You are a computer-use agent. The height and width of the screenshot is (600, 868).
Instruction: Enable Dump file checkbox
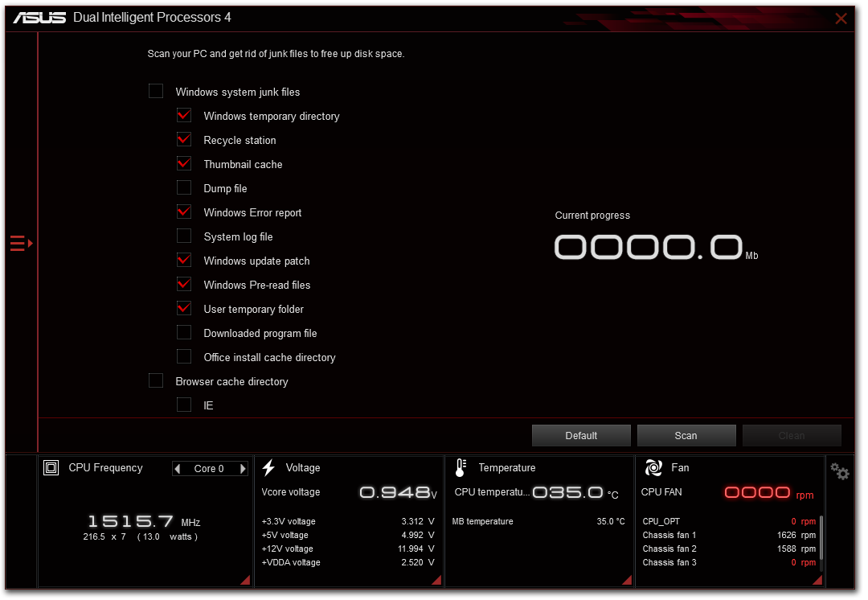pos(184,188)
